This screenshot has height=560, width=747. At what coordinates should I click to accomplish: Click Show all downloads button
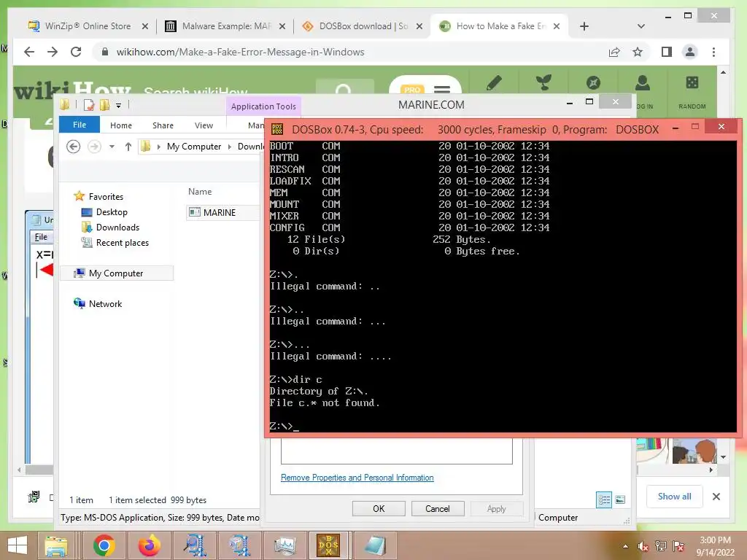click(674, 496)
